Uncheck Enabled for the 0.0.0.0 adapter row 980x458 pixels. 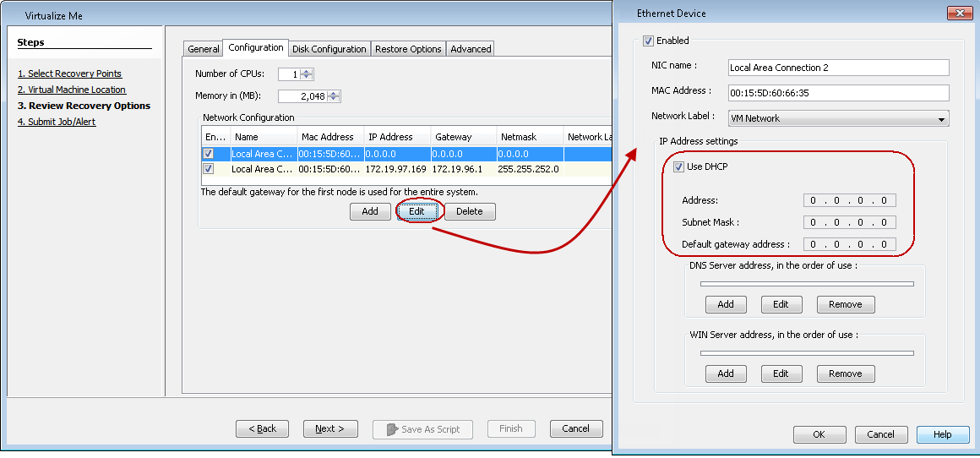point(209,153)
